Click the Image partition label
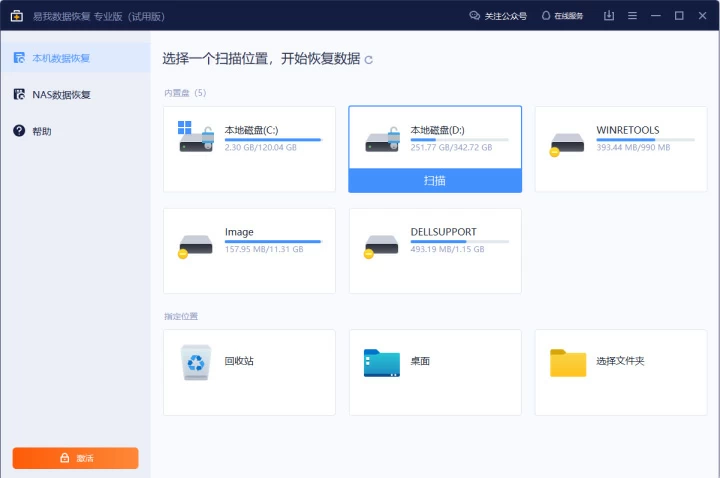The image size is (720, 478). point(239,232)
